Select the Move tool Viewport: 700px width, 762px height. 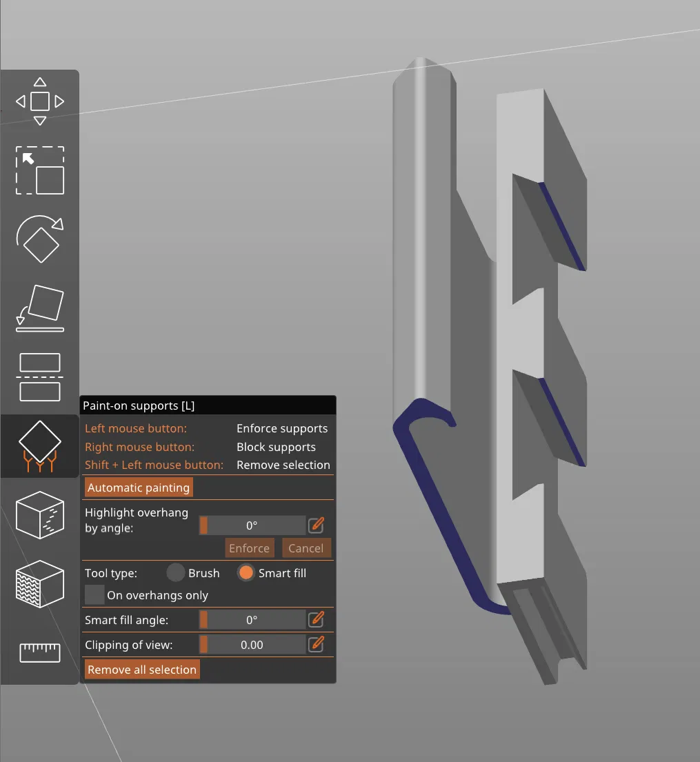pyautogui.click(x=40, y=101)
